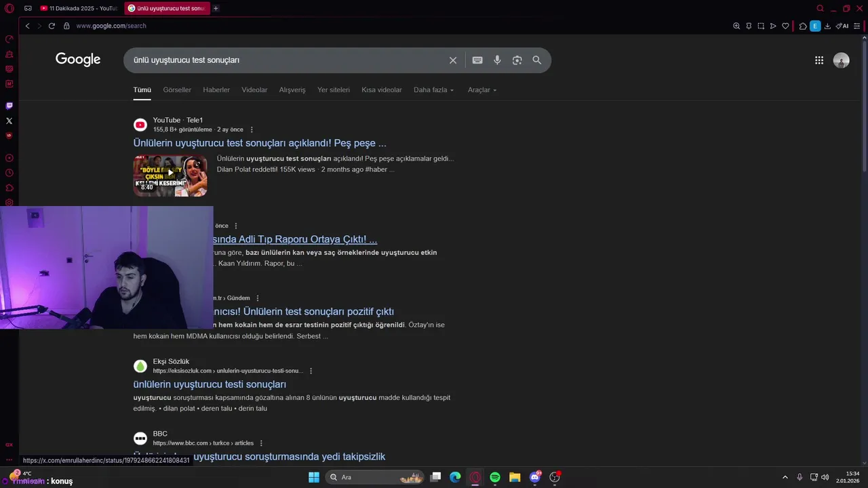Open the Opera GX main menu logo
Viewport: 868px width, 488px height.
[9, 8]
